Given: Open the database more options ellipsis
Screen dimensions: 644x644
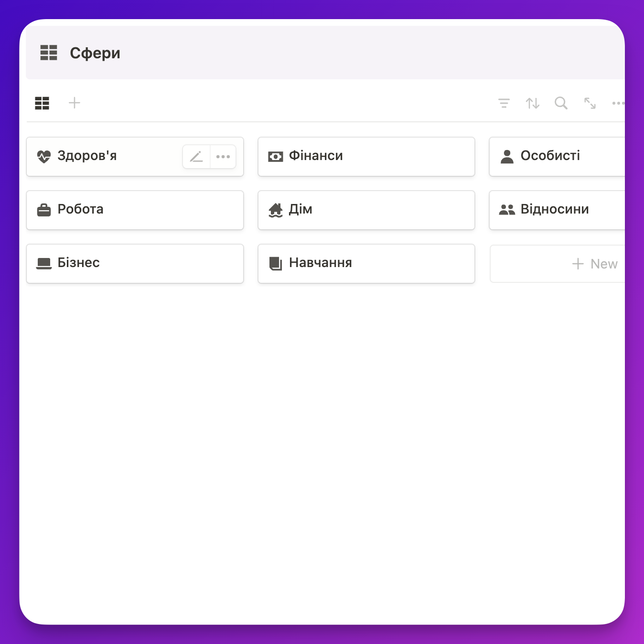Looking at the screenshot, I should pyautogui.click(x=618, y=103).
